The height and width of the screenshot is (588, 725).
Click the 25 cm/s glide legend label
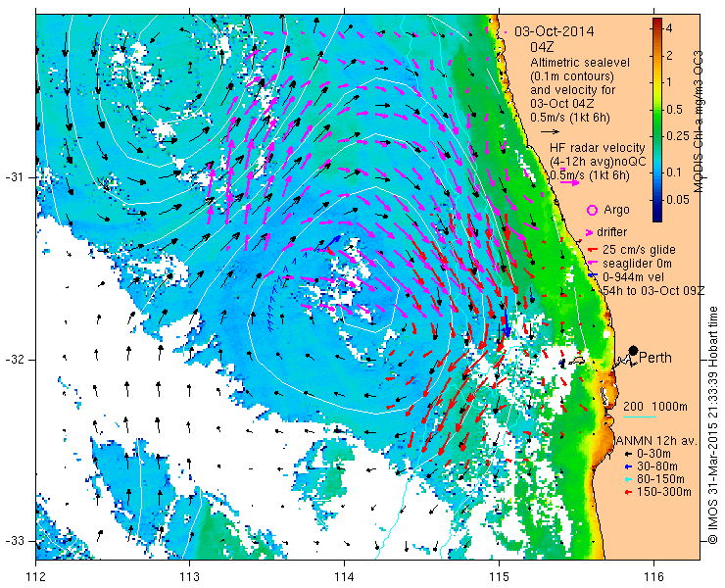639,250
